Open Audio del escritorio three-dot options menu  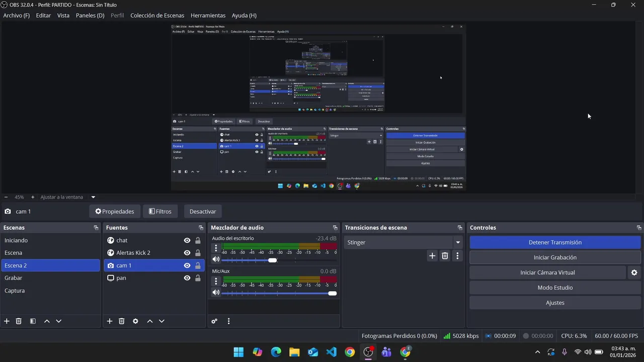[216, 248]
